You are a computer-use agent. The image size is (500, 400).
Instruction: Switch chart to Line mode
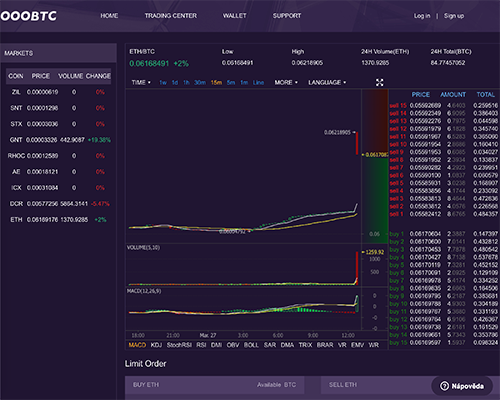click(x=258, y=82)
